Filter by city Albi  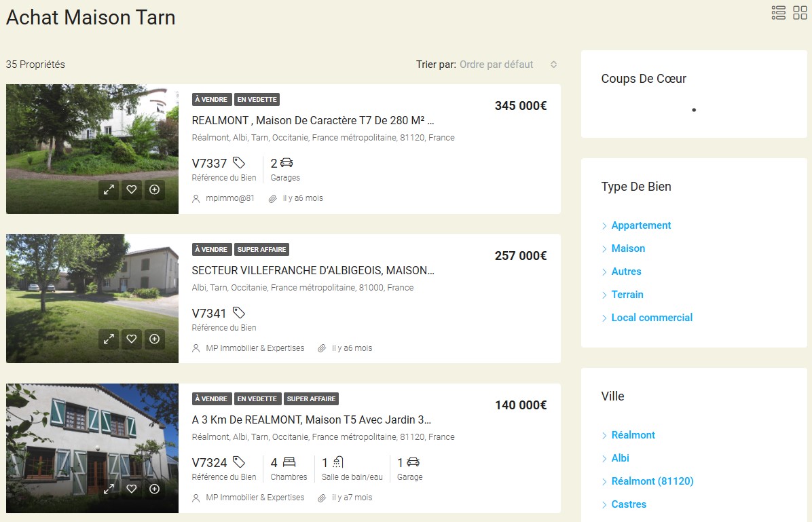[x=621, y=458]
